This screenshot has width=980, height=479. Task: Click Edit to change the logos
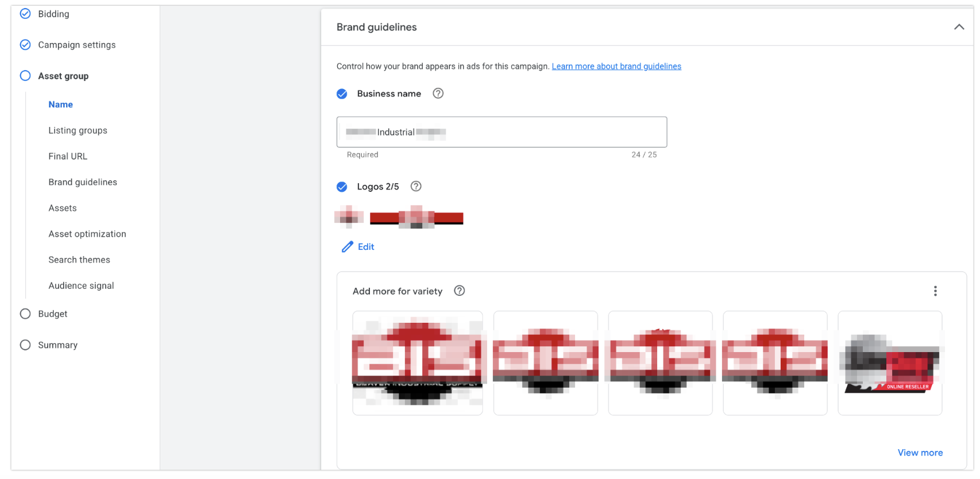coord(358,246)
